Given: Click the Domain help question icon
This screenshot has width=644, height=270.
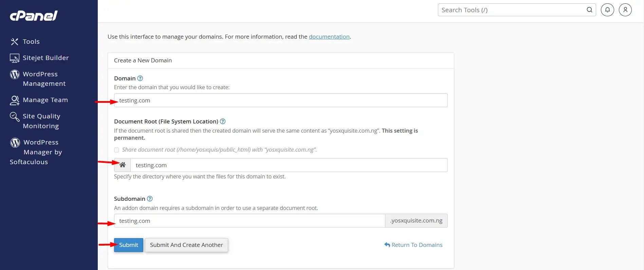Looking at the screenshot, I should [140, 78].
